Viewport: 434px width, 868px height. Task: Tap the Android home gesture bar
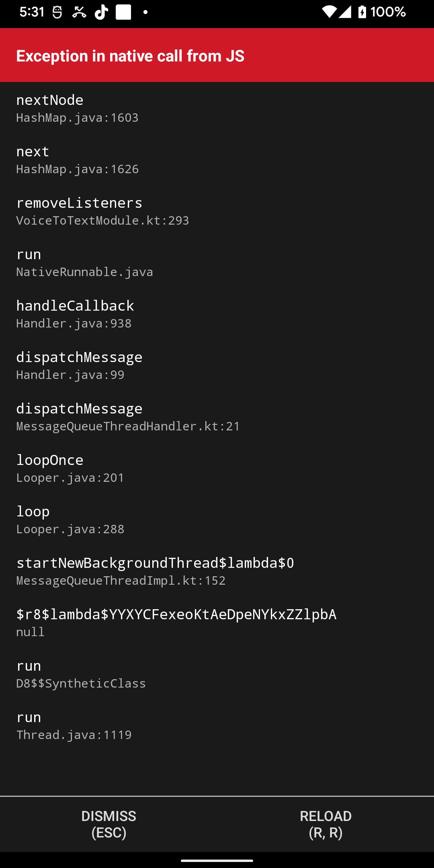tap(217, 861)
